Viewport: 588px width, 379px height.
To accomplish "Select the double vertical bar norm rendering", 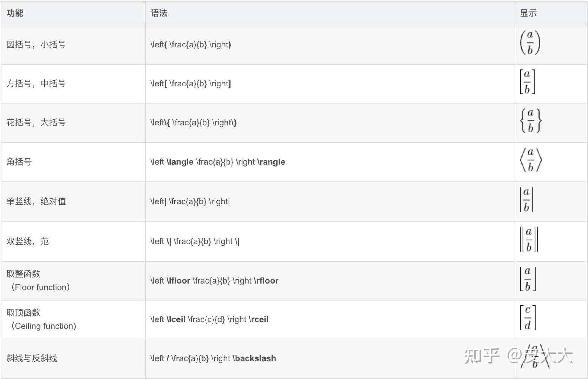I will pyautogui.click(x=529, y=240).
